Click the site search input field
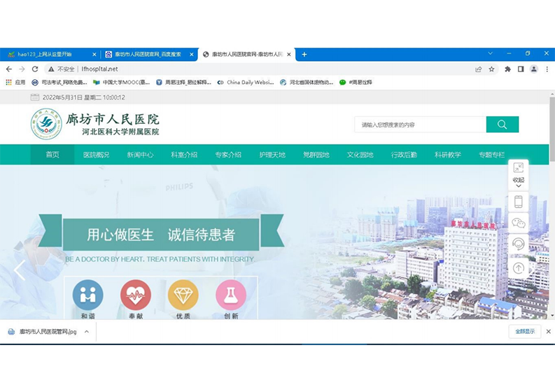555x392 pixels. [x=420, y=125]
